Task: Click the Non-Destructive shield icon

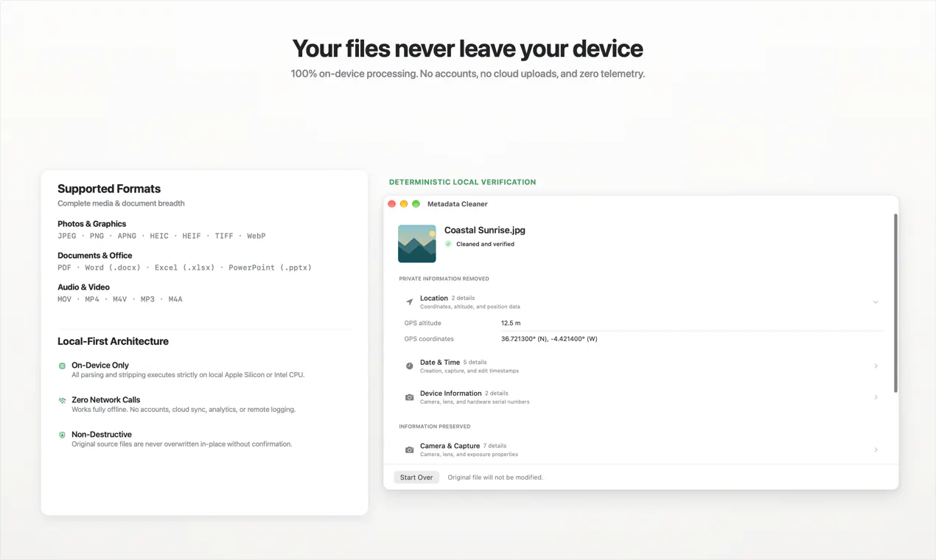Action: click(62, 435)
